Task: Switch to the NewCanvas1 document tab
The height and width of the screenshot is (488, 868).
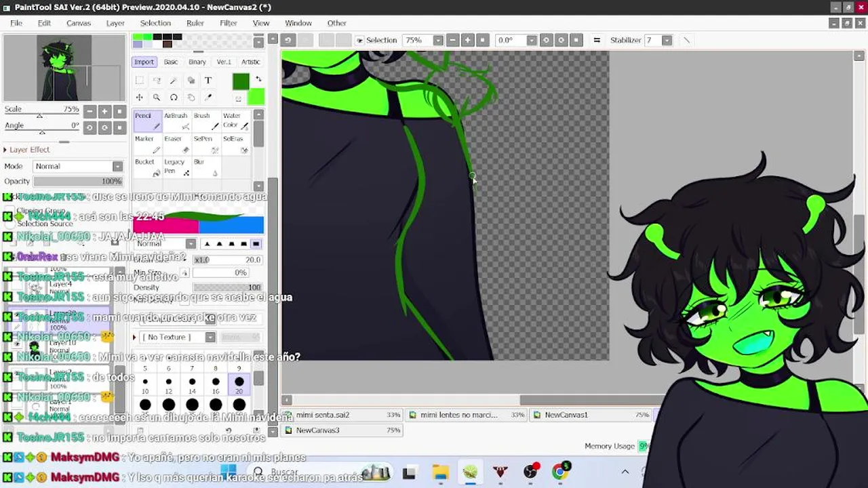Action: [591, 415]
